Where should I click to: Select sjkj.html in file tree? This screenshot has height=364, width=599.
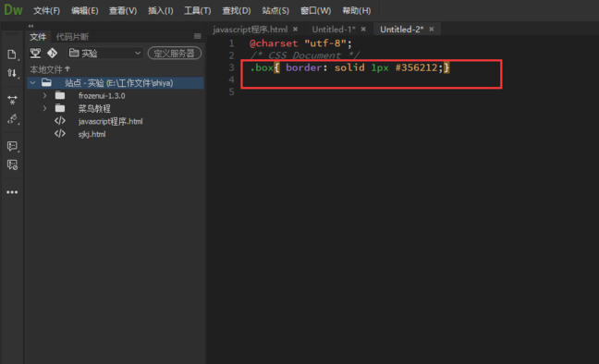[x=92, y=134]
